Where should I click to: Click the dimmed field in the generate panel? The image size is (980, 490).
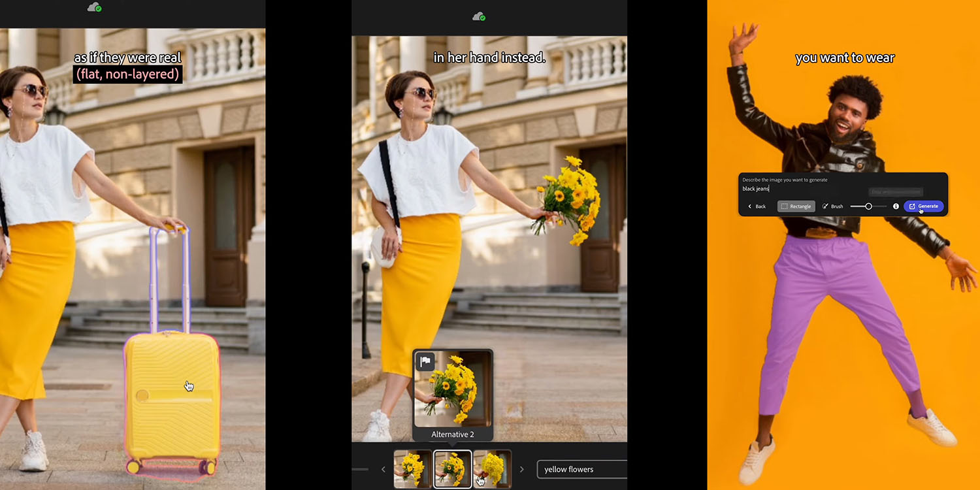click(896, 191)
